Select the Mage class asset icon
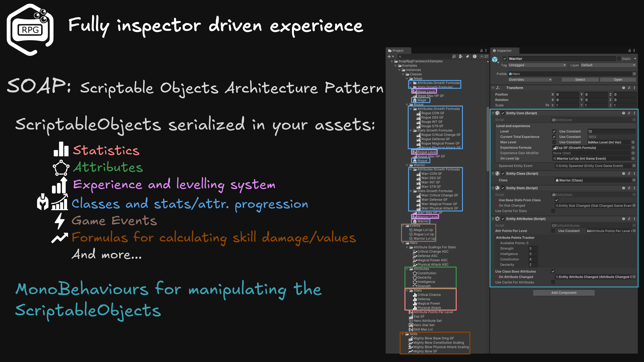 [415, 100]
